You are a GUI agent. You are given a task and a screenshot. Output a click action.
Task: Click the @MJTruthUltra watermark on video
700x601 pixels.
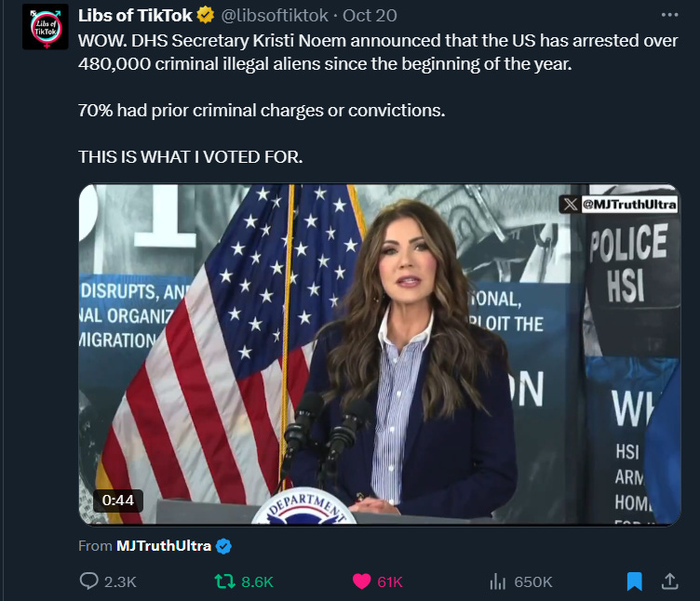point(629,205)
